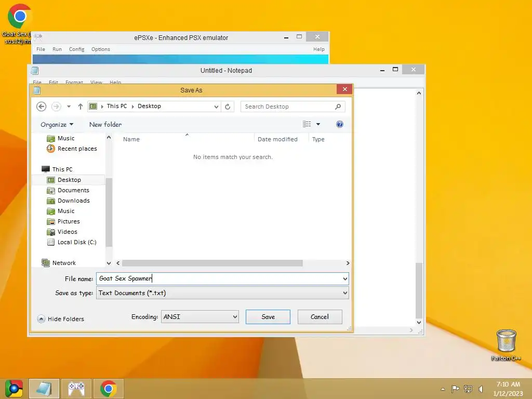Screen dimensions: 532x399
Task: Click the forward navigation arrow in Save As
Action: point(56,107)
